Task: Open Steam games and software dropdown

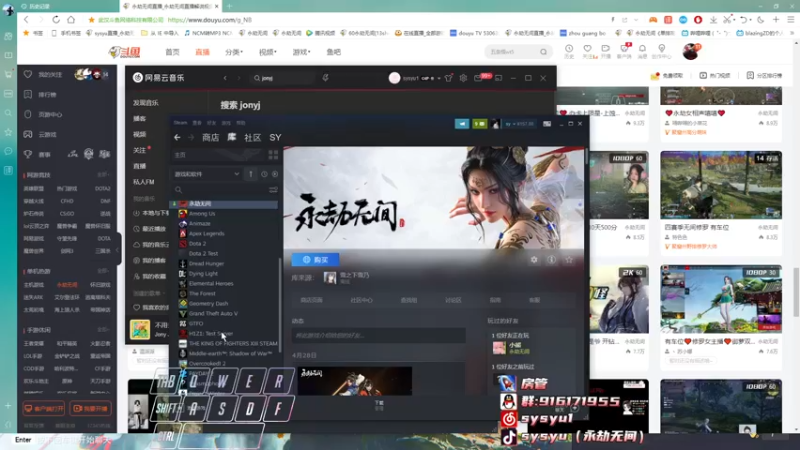Action: tap(206, 174)
